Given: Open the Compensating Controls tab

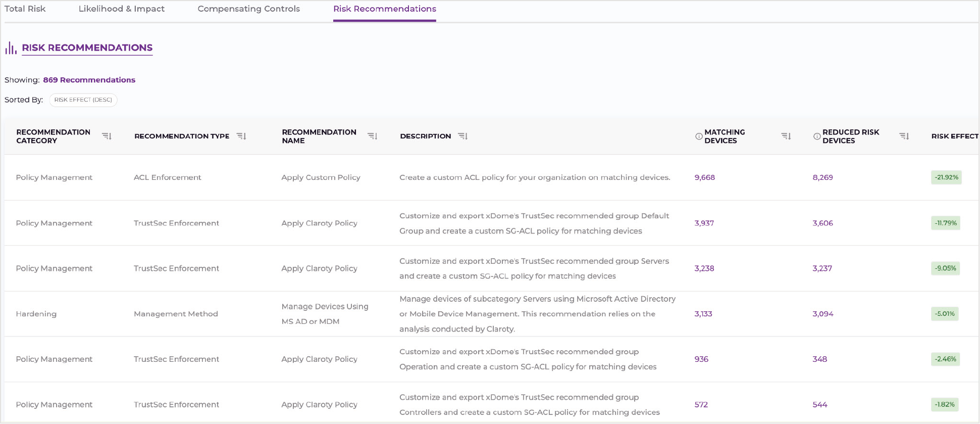Looking at the screenshot, I should pyautogui.click(x=249, y=9).
